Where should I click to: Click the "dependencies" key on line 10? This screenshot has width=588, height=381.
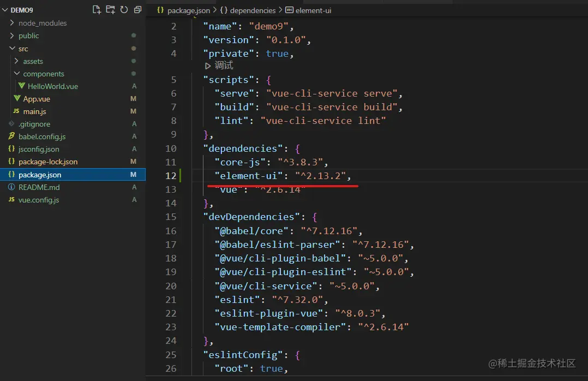tap(243, 148)
